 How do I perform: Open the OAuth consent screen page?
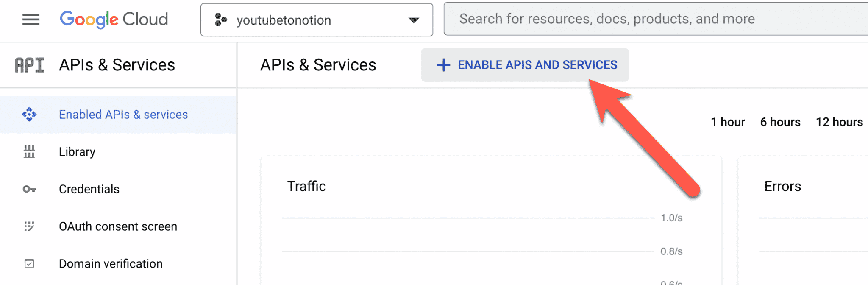pos(118,226)
